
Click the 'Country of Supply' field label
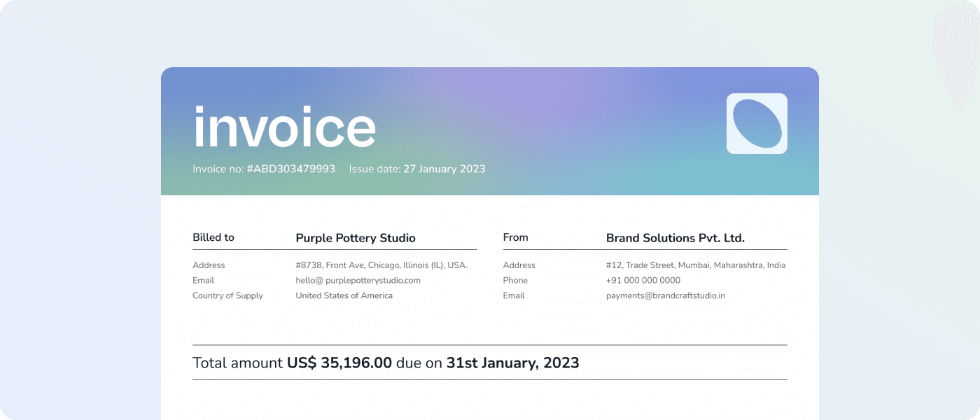(228, 295)
